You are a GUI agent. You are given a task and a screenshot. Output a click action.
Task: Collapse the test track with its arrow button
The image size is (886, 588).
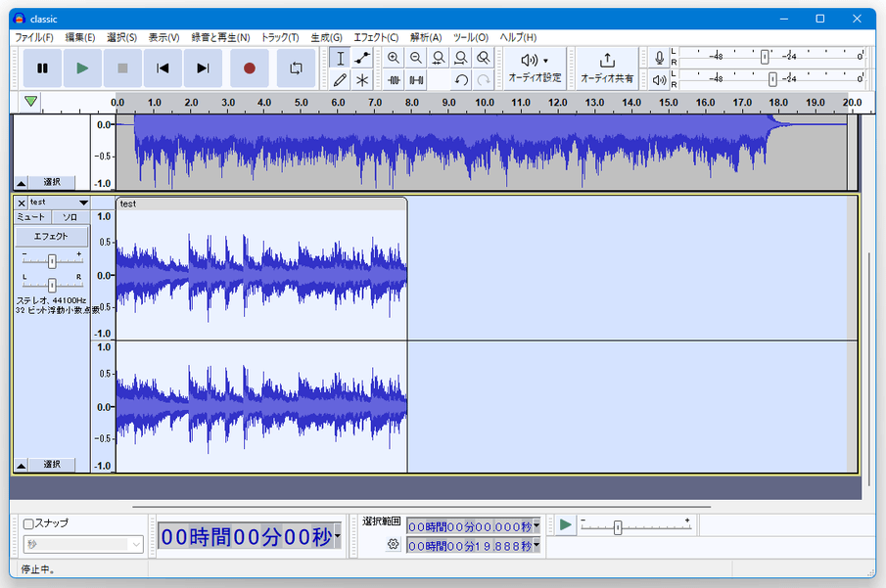21,466
